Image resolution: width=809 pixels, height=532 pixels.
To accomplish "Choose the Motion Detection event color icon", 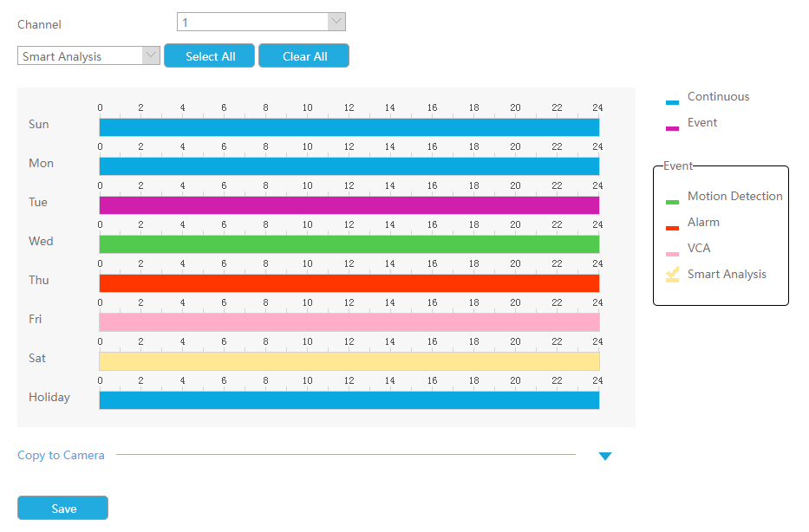I will (x=672, y=198).
